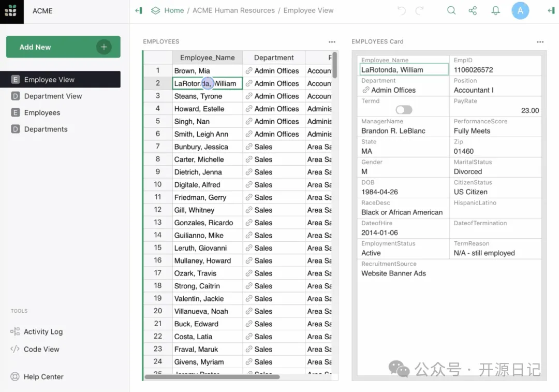Expand the right side panel

(x=551, y=10)
